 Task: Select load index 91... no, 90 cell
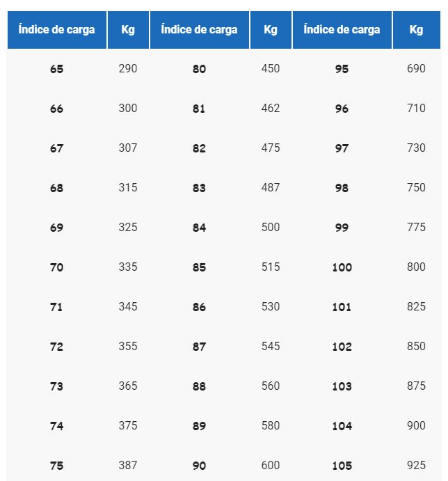pyautogui.click(x=200, y=466)
